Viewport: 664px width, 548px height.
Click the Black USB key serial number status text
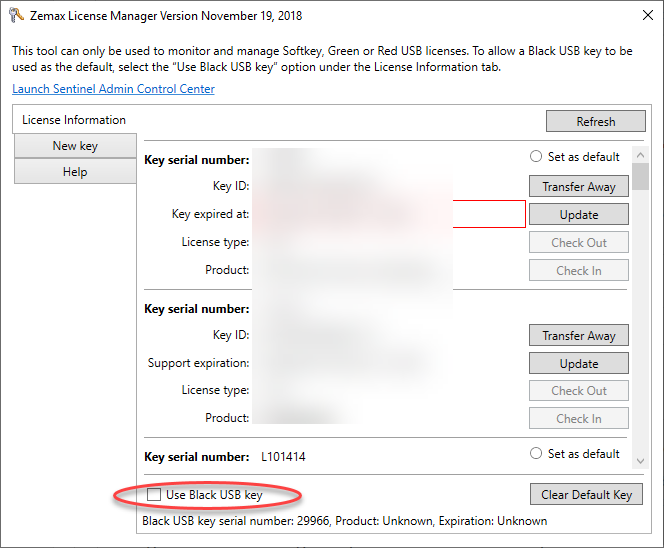344,521
